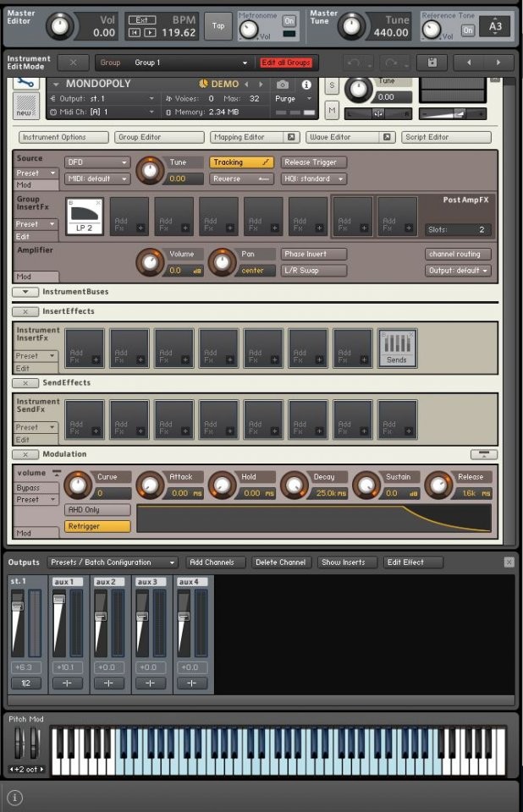Image resolution: width=523 pixels, height=812 pixels.
Task: Toggle L/R Swap
Action: [314, 271]
